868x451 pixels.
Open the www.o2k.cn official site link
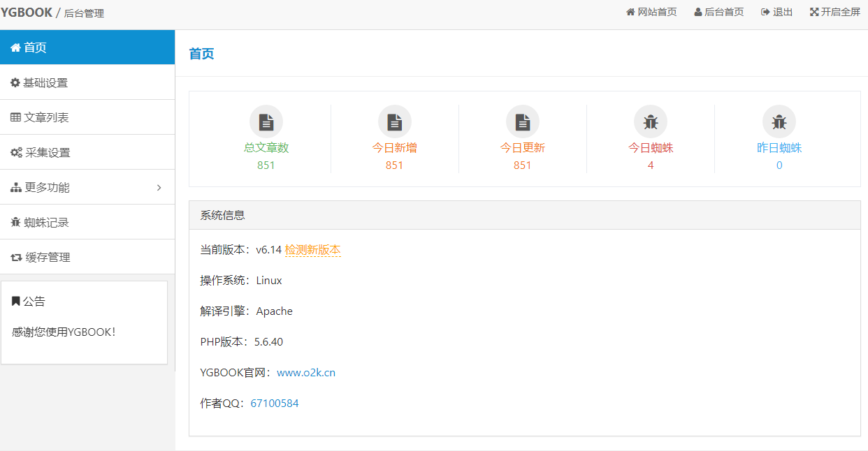pos(307,372)
